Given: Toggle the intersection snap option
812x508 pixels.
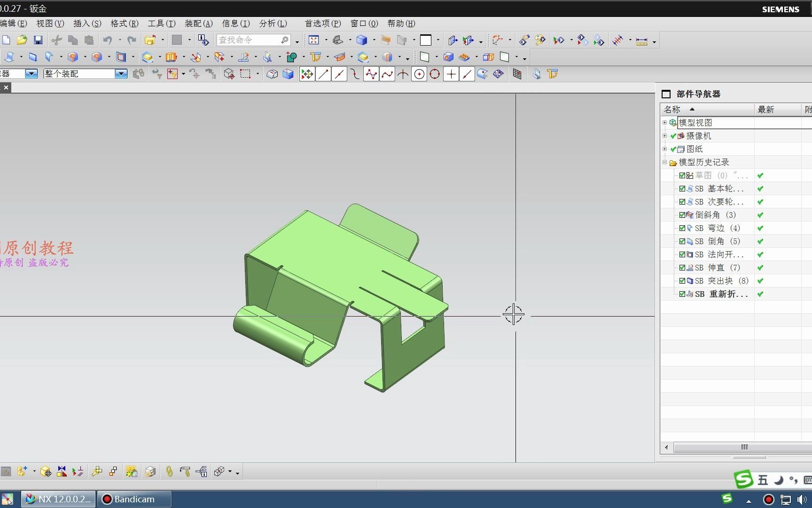Looking at the screenshot, I should (403, 74).
